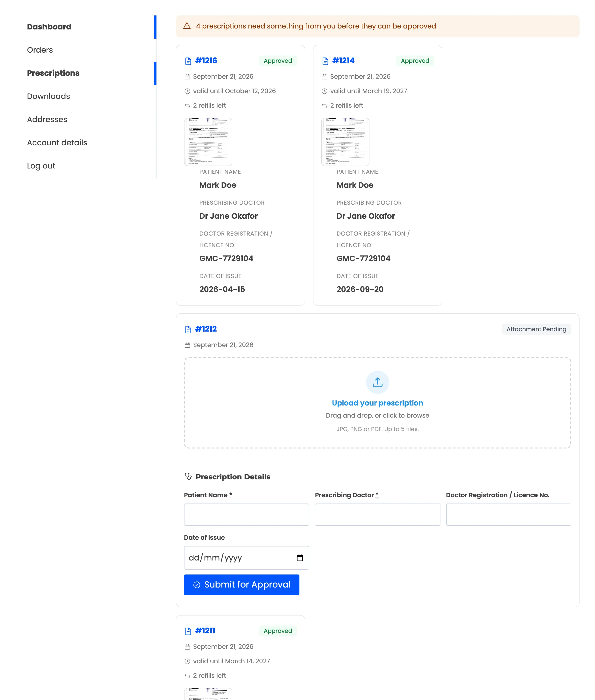Go to Downloads in the sidebar
This screenshot has width=595, height=700.
click(x=49, y=97)
